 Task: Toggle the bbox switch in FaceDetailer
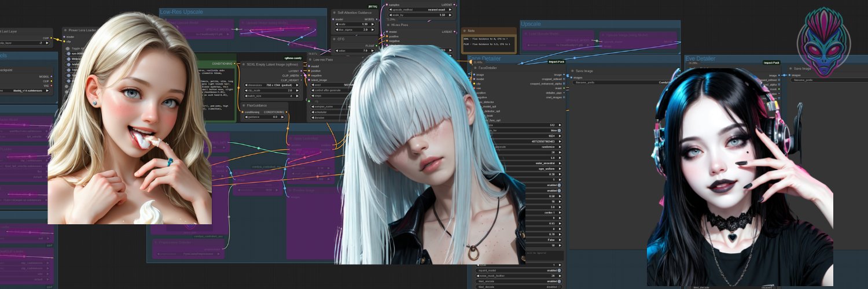[558, 131]
